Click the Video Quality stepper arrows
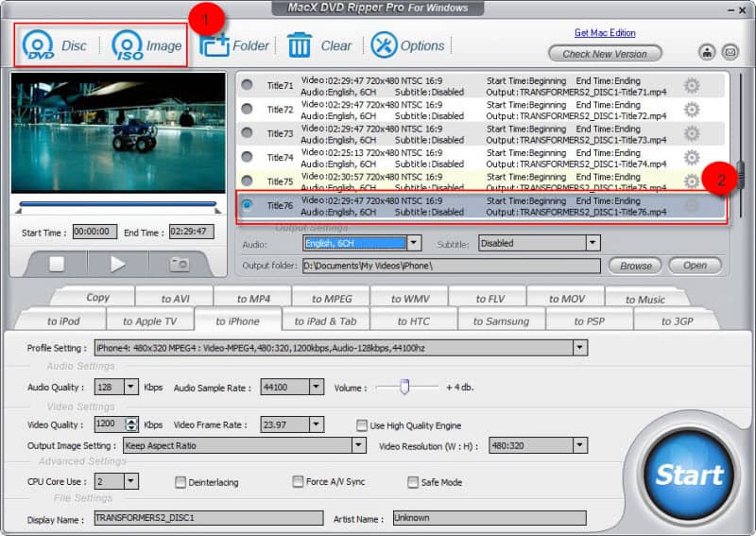The height and width of the screenshot is (536, 756). [x=130, y=424]
